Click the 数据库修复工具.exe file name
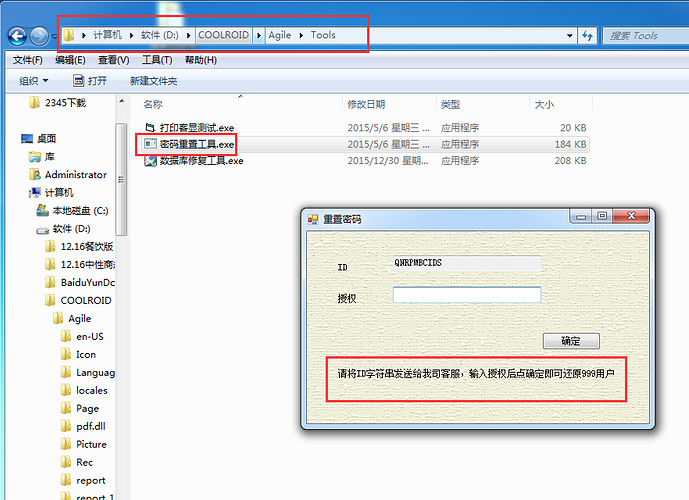Viewport: 689px width, 500px height. click(201, 161)
